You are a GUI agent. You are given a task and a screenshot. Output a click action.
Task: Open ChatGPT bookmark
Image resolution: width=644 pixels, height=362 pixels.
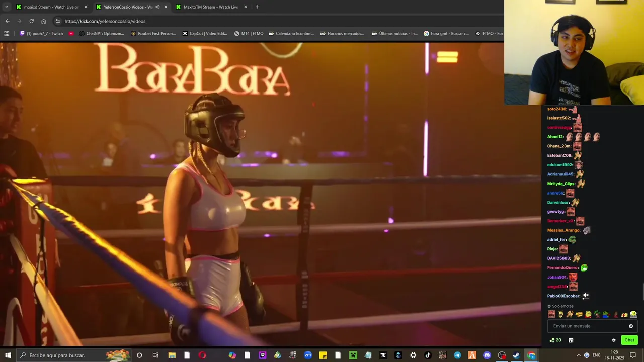point(102,34)
